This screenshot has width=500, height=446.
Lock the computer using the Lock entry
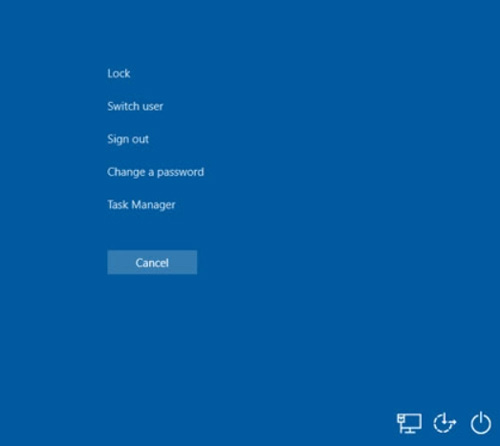click(119, 73)
